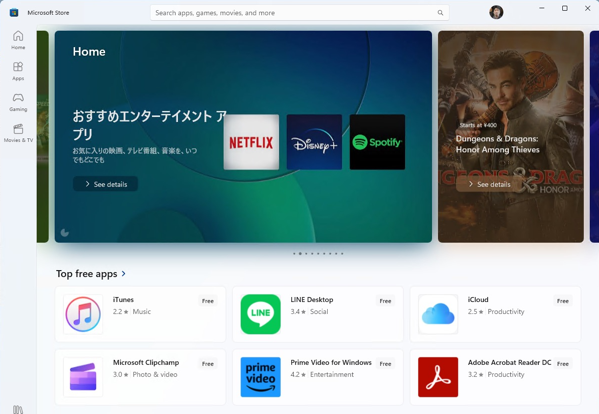
Task: Click the Prime Video app icon
Action: pyautogui.click(x=261, y=377)
